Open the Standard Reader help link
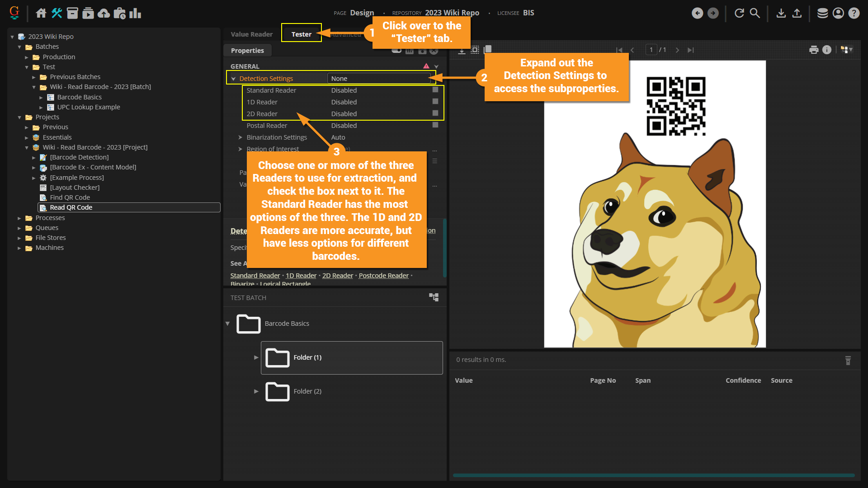Image resolution: width=868 pixels, height=488 pixels. [x=255, y=276]
